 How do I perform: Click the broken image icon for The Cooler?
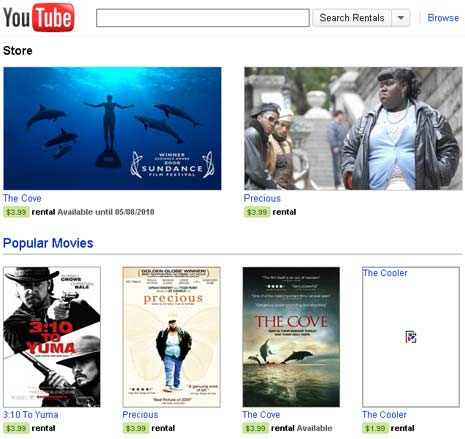coord(411,337)
